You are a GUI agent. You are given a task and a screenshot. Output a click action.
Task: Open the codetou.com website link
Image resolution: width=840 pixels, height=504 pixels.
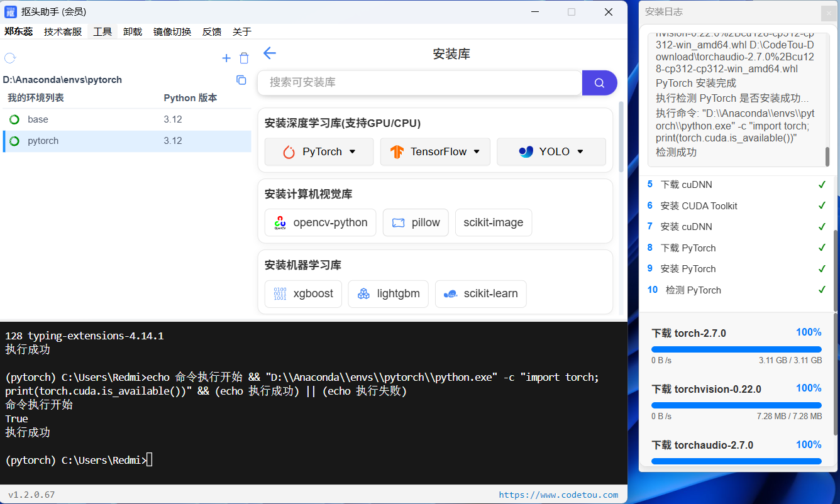point(559,495)
